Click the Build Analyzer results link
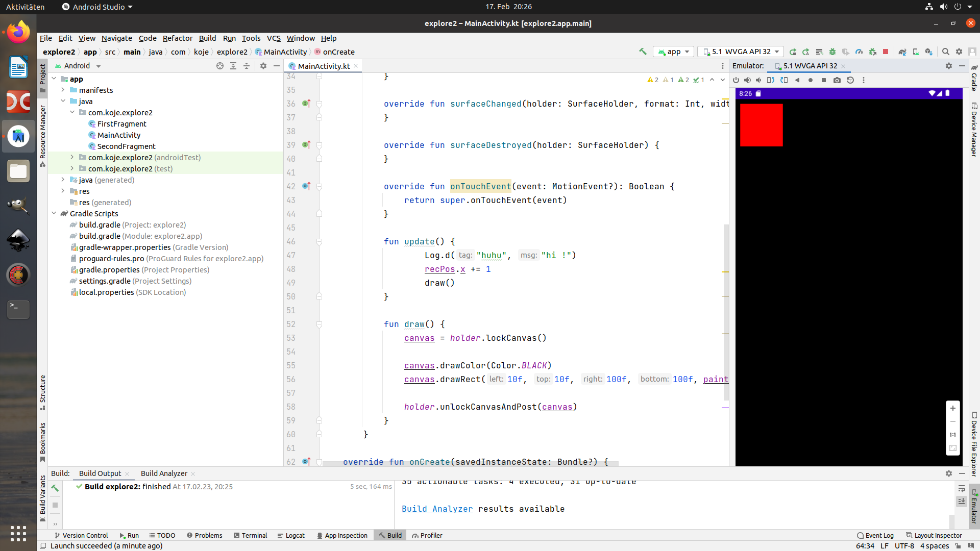 click(437, 509)
